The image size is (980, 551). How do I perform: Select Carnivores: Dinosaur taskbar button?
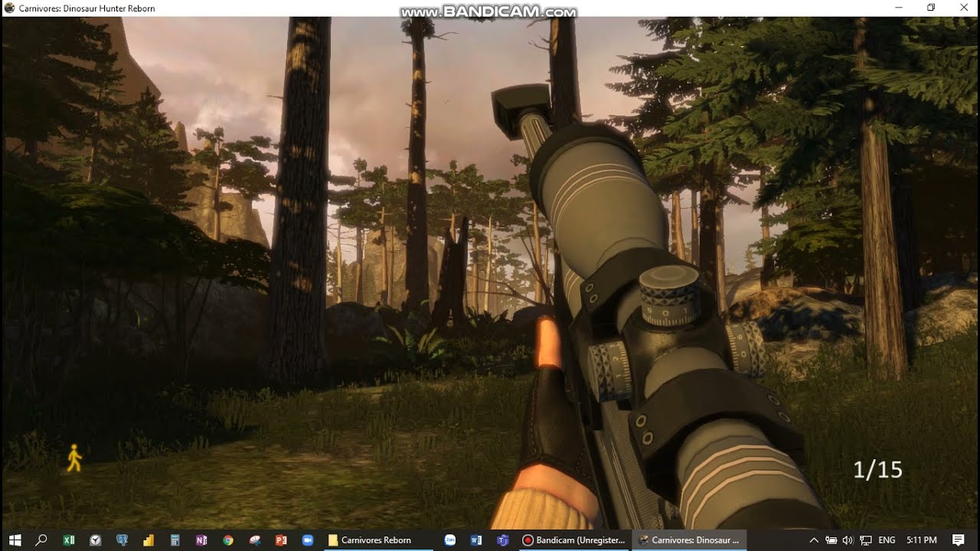click(x=688, y=540)
